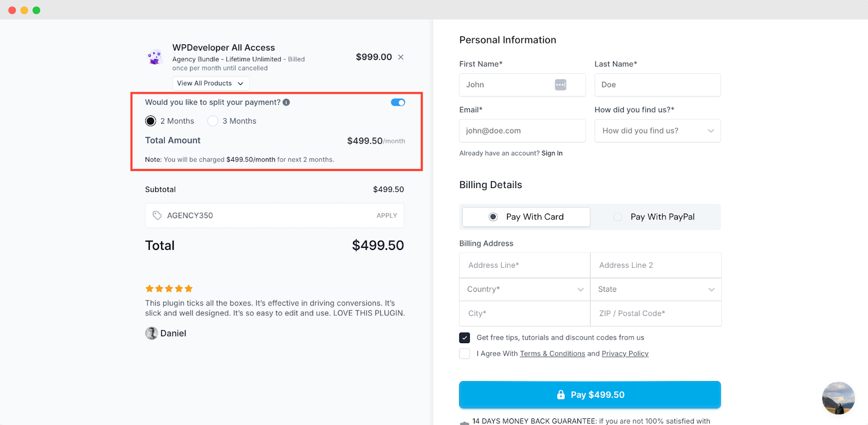Screen dimensions: 868x425
Task: Open the How did you find us dropdown
Action: tap(658, 131)
